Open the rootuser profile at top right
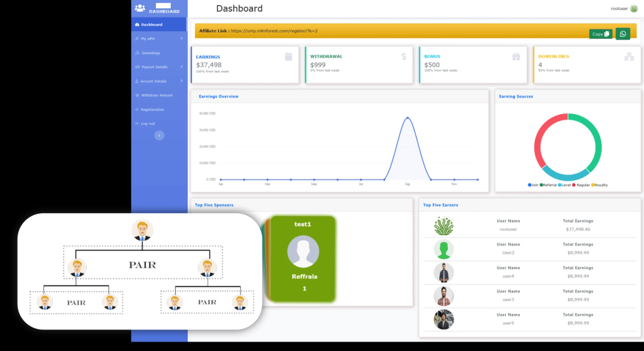The image size is (644, 351). (x=623, y=8)
